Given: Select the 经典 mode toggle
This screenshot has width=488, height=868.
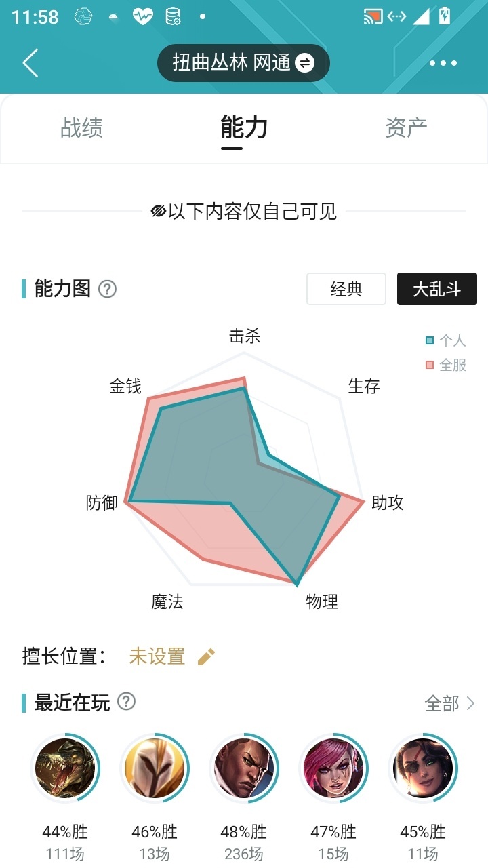Looking at the screenshot, I should click(x=346, y=289).
